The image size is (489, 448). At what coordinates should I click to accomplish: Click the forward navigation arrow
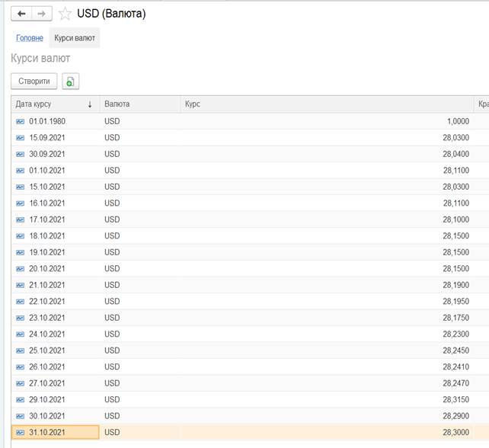pyautogui.click(x=42, y=14)
